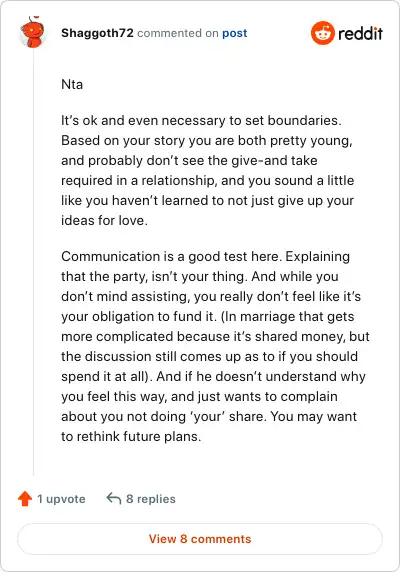Open the reddit wordmark text

(360, 34)
